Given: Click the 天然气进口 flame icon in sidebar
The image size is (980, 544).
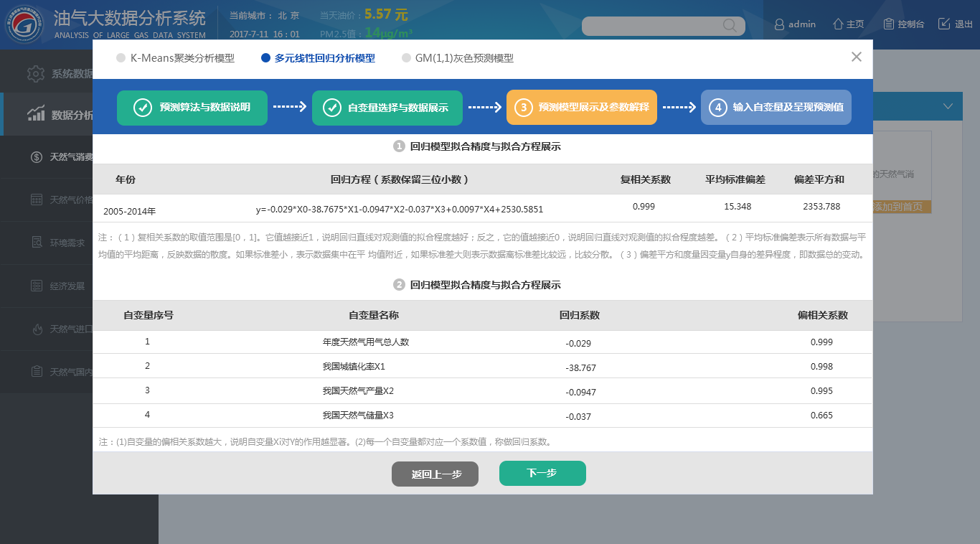Looking at the screenshot, I should pos(37,329).
